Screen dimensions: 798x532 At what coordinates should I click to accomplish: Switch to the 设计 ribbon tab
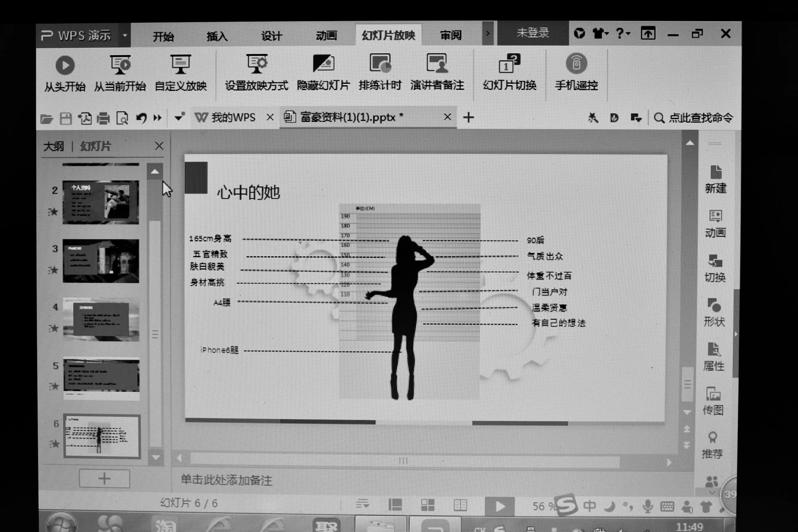click(271, 36)
